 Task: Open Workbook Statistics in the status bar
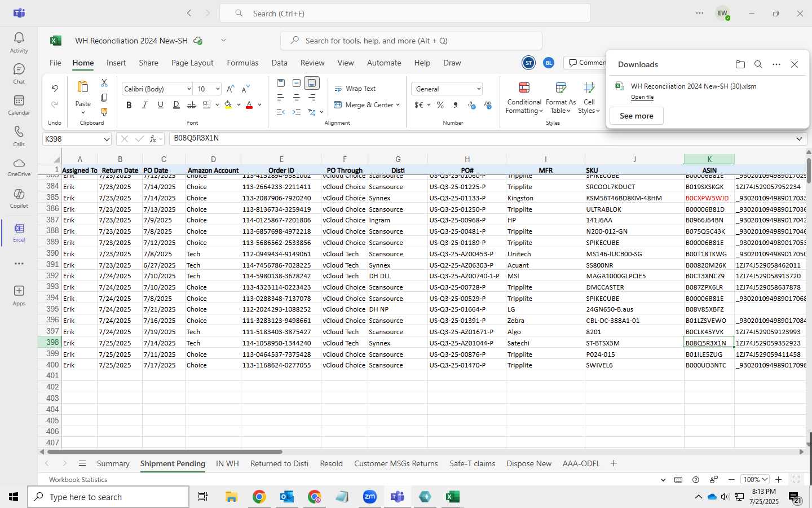(x=78, y=480)
